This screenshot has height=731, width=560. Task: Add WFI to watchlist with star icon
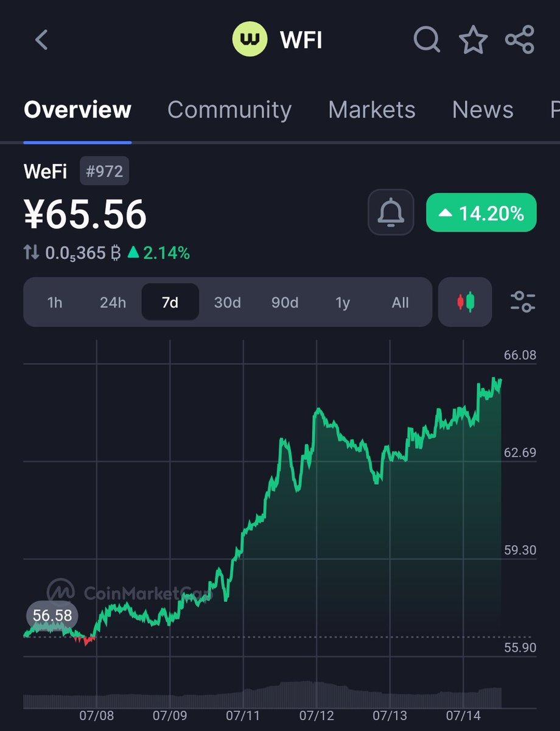tap(473, 40)
